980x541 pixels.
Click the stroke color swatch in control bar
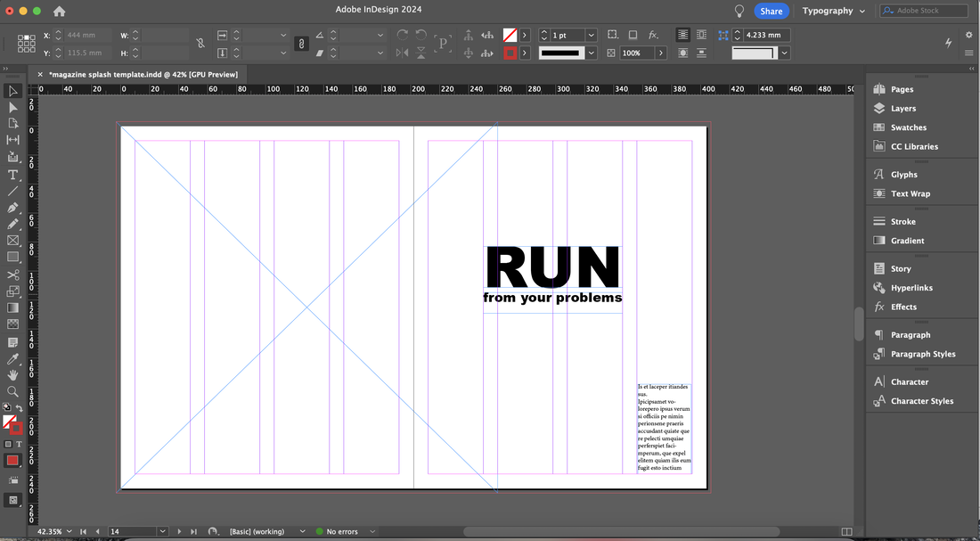point(510,53)
